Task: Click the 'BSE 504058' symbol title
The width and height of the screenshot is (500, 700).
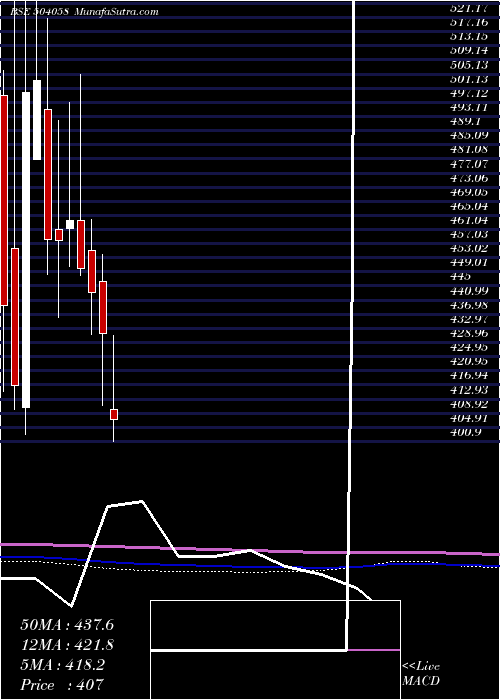Action: pyautogui.click(x=39, y=12)
